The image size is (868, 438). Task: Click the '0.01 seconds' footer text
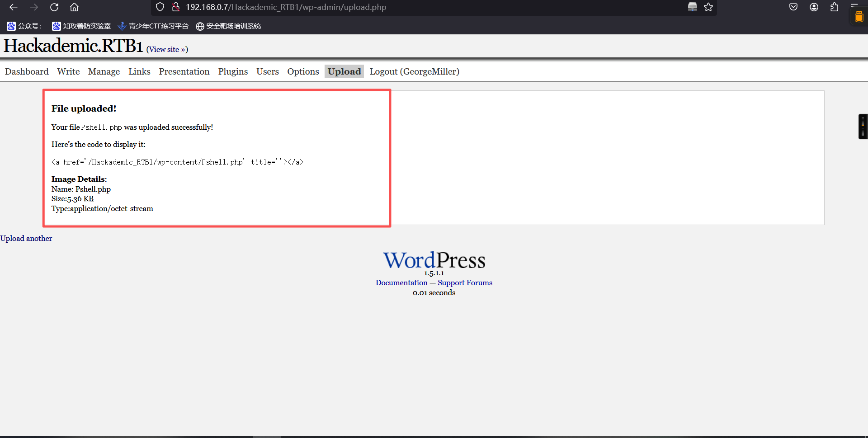point(434,292)
